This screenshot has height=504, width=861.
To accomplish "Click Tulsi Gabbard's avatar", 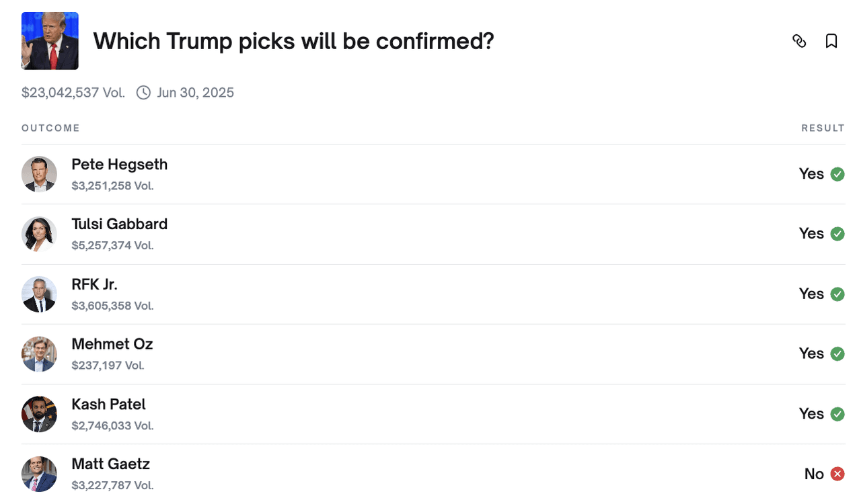I will pyautogui.click(x=39, y=234).
